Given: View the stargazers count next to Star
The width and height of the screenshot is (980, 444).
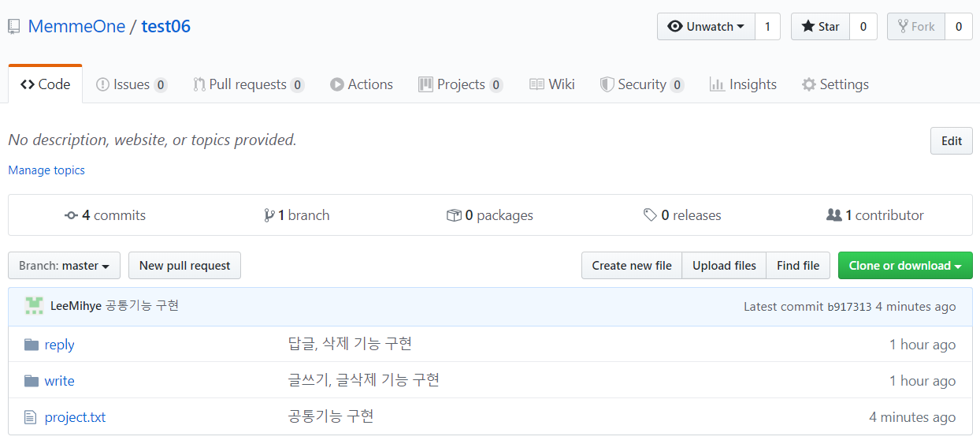Looking at the screenshot, I should (863, 27).
